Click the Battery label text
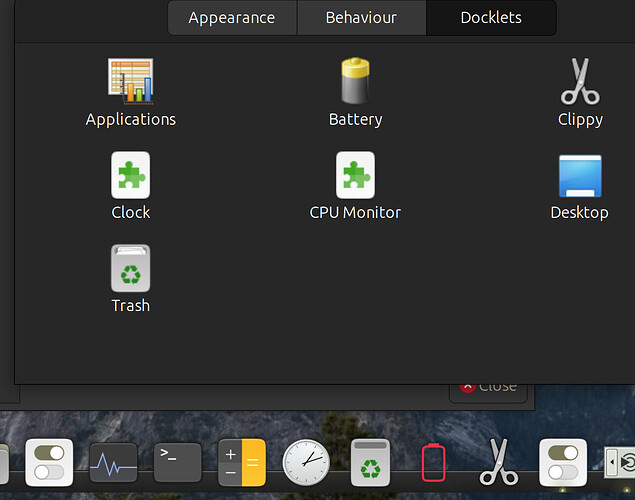Viewport: 635px width, 500px height. (x=355, y=119)
